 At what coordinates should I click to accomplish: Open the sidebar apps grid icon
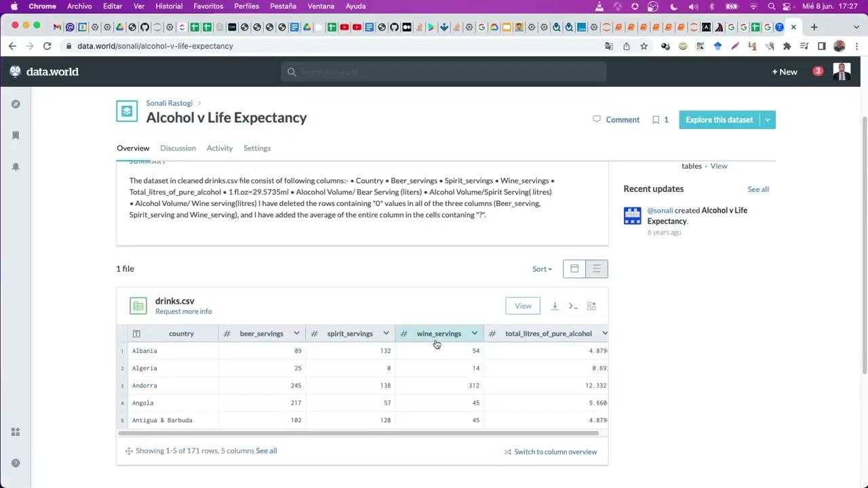coord(16,432)
